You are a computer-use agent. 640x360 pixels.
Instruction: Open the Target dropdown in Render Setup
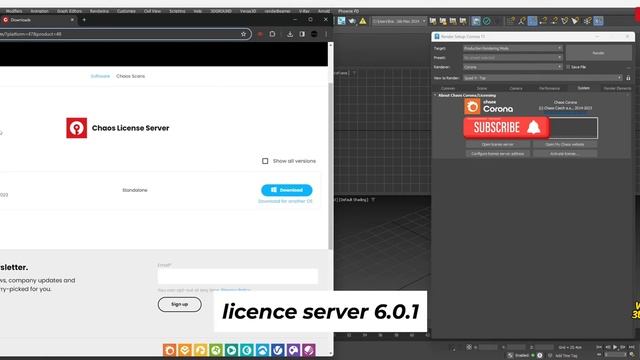click(513, 48)
